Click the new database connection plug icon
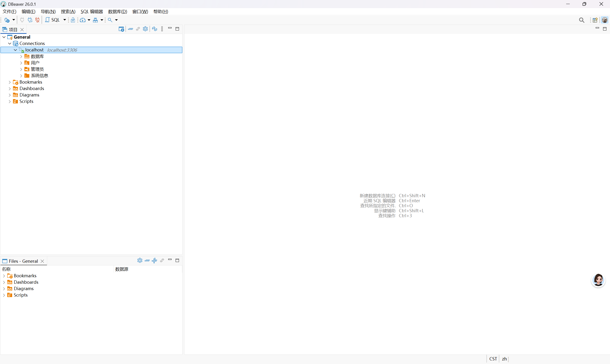Image resolution: width=610 pixels, height=364 pixels. coord(7,20)
